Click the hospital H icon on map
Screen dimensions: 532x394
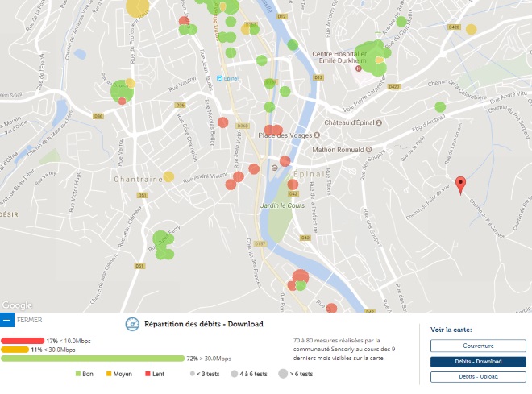359,68
